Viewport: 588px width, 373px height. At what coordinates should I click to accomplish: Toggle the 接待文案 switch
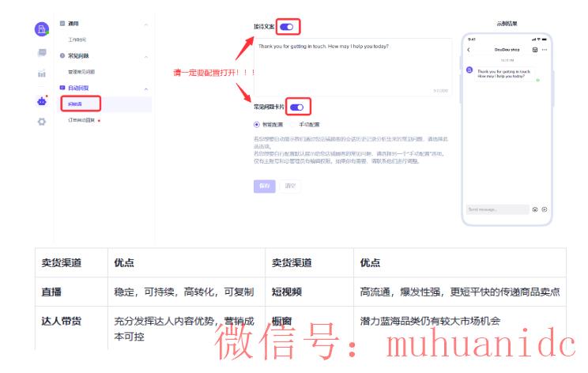coord(287,27)
